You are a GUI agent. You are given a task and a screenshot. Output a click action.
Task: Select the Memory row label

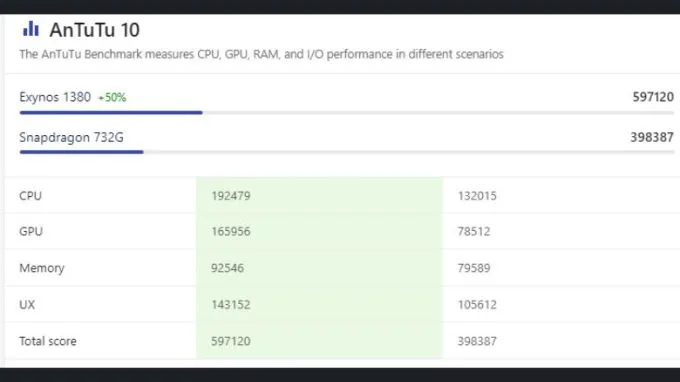pyautogui.click(x=42, y=268)
